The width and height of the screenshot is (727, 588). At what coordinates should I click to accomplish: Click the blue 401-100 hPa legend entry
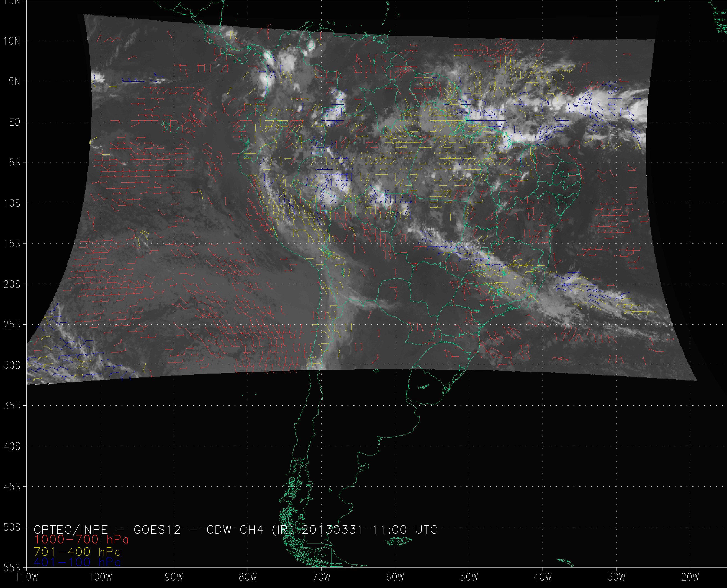pos(78,562)
